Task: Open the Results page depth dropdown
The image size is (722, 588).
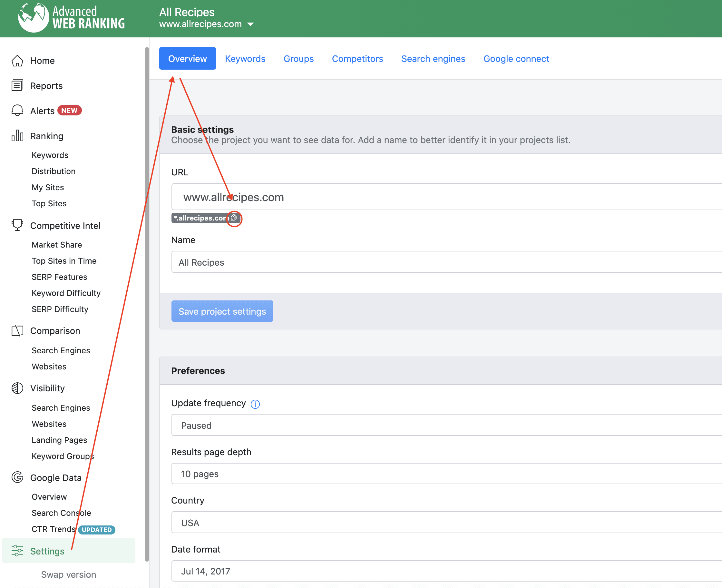Action: 447,474
